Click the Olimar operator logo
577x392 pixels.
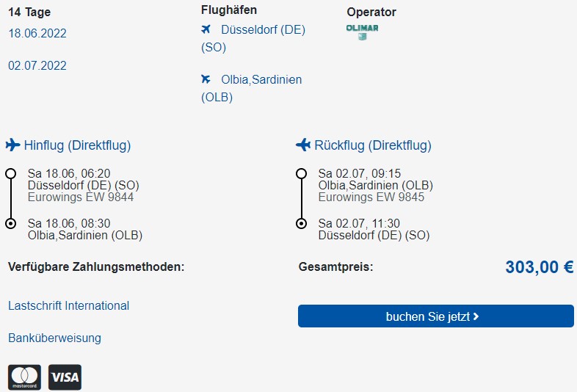pyautogui.click(x=362, y=32)
